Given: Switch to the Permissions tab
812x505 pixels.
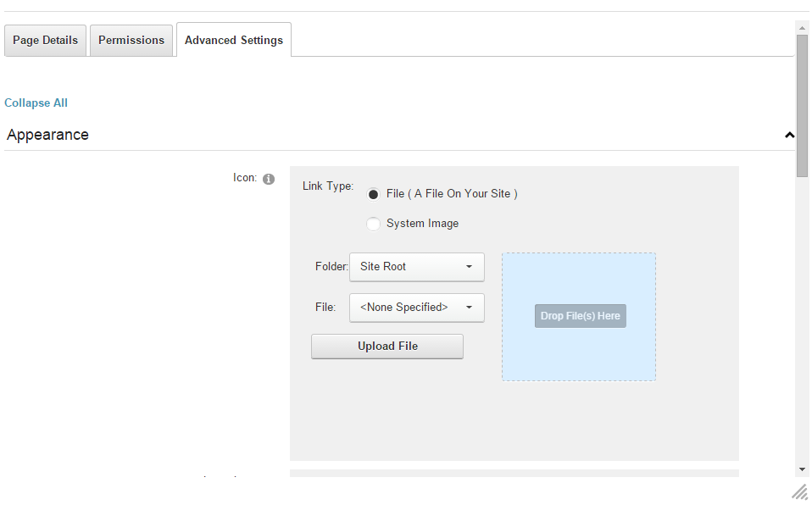Looking at the screenshot, I should [x=131, y=41].
